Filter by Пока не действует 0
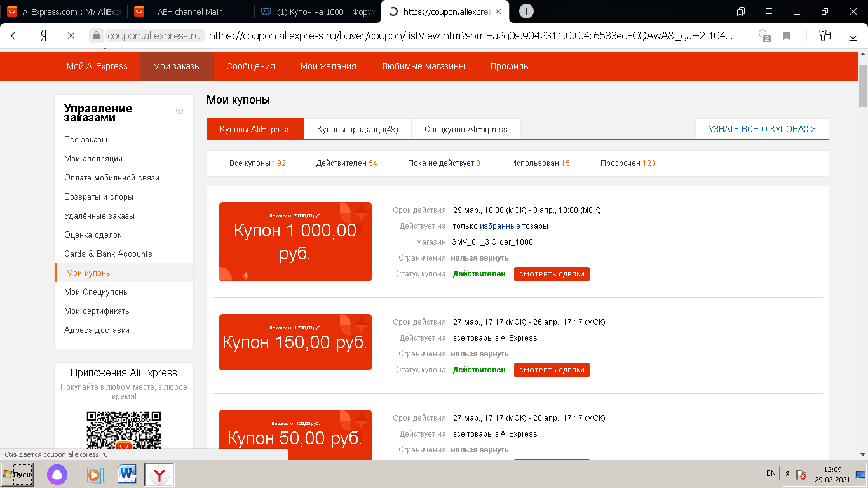 pos(444,163)
